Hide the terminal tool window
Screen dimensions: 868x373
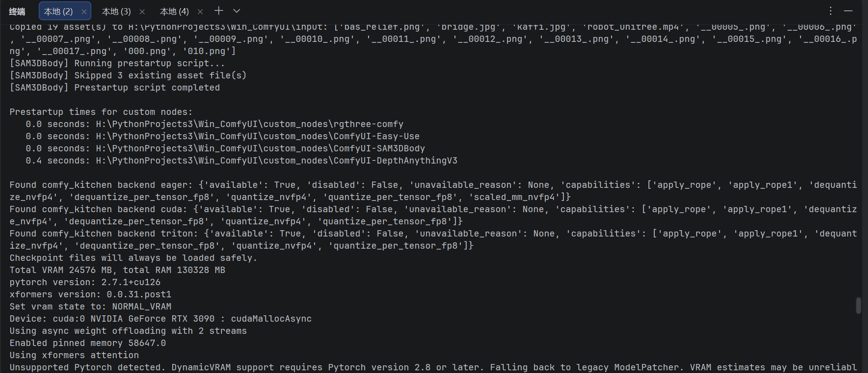848,11
